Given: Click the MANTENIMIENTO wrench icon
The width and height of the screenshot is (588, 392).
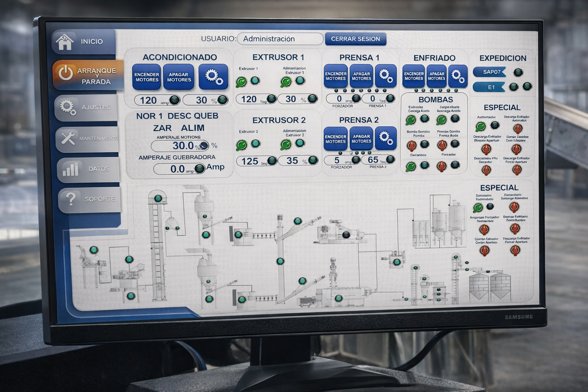Looking at the screenshot, I should pos(68,138).
